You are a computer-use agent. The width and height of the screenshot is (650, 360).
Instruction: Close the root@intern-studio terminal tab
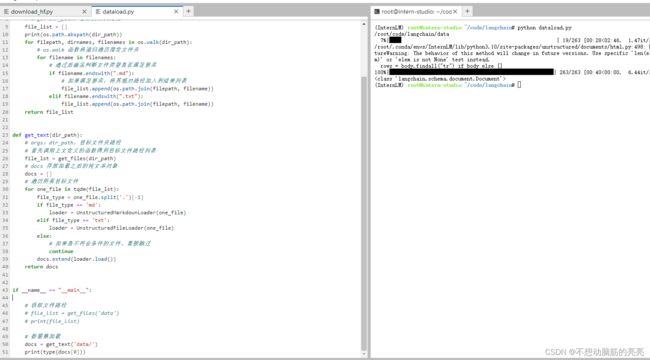pyautogui.click(x=455, y=12)
